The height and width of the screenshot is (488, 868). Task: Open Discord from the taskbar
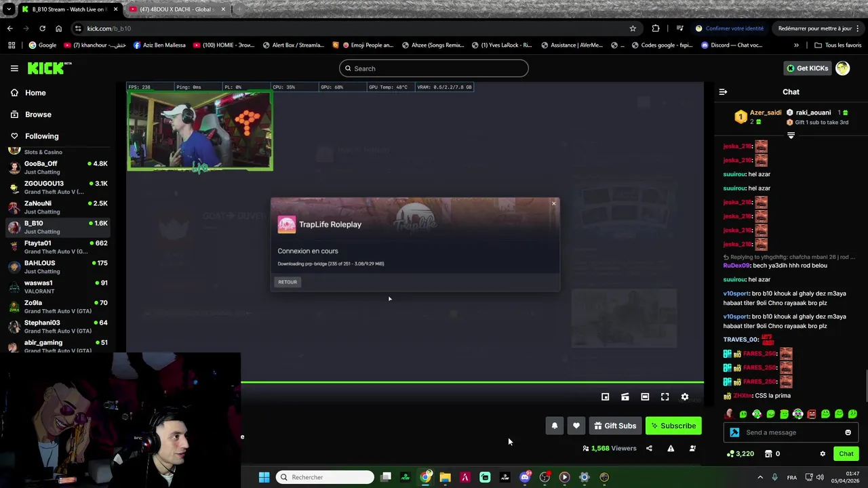coord(525,477)
